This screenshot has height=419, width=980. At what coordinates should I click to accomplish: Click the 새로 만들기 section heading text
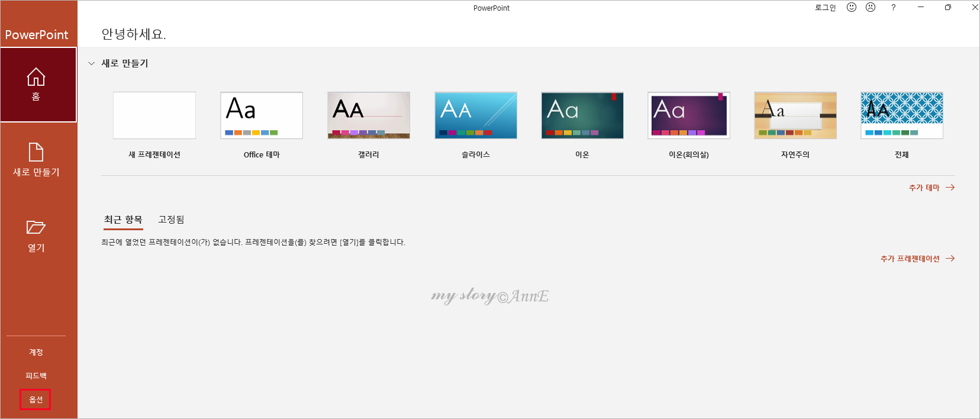pos(125,63)
